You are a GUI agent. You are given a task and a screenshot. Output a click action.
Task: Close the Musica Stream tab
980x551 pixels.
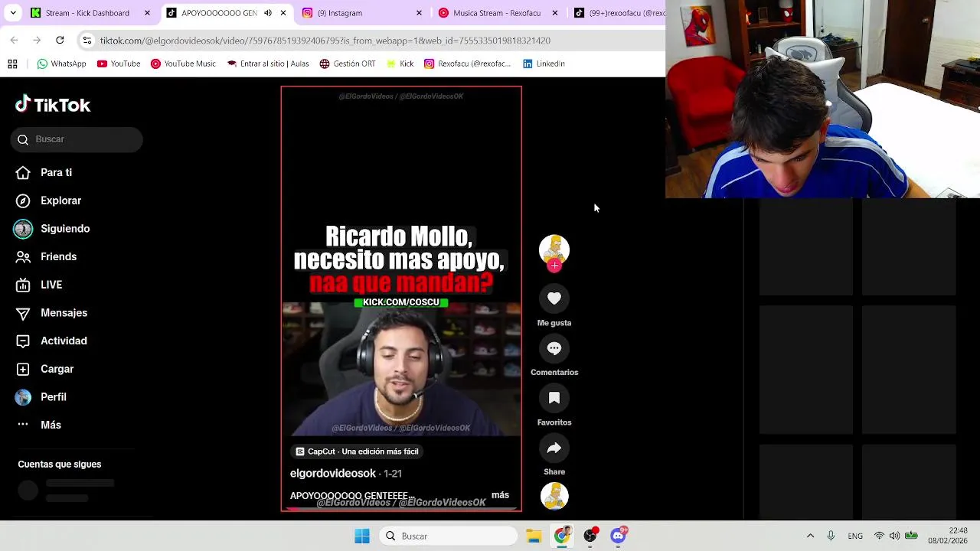coord(554,13)
